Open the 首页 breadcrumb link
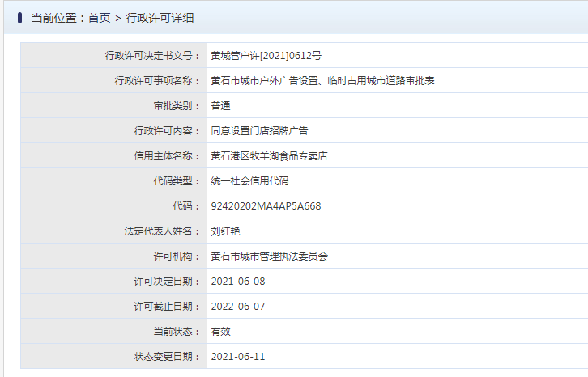Image resolution: width=588 pixels, height=377 pixels. 99,18
